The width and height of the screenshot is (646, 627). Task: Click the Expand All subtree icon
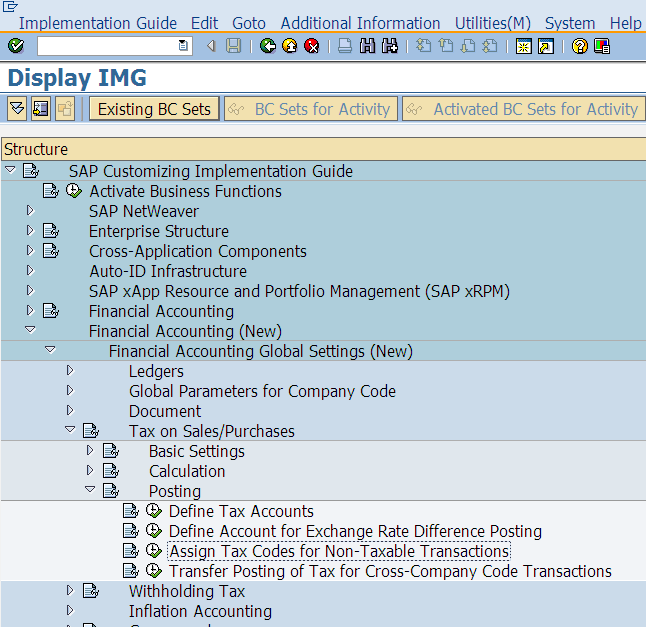(x=17, y=109)
